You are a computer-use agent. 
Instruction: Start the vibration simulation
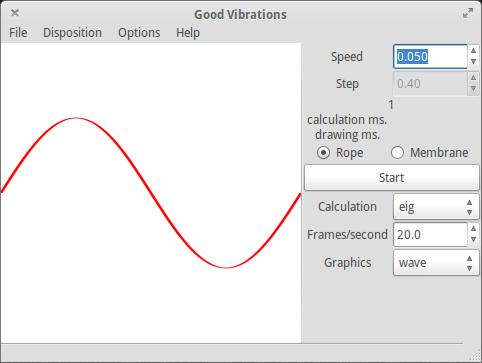coord(392,178)
